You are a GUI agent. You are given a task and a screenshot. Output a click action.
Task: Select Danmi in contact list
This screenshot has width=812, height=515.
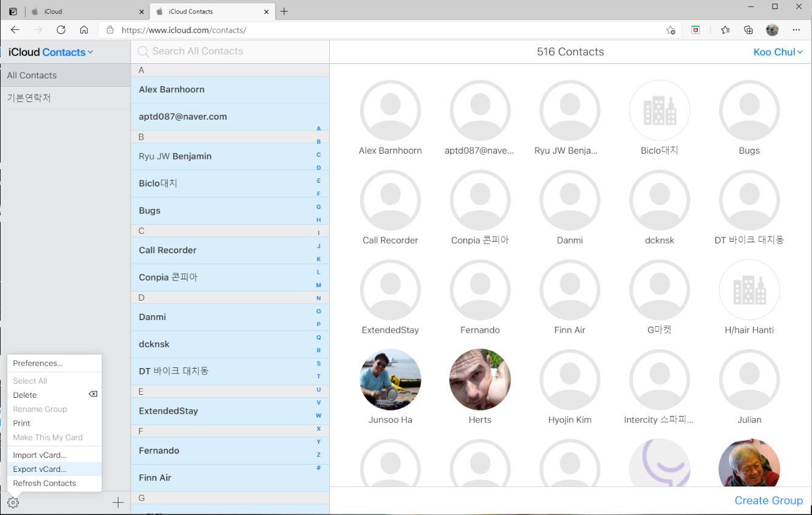point(230,317)
